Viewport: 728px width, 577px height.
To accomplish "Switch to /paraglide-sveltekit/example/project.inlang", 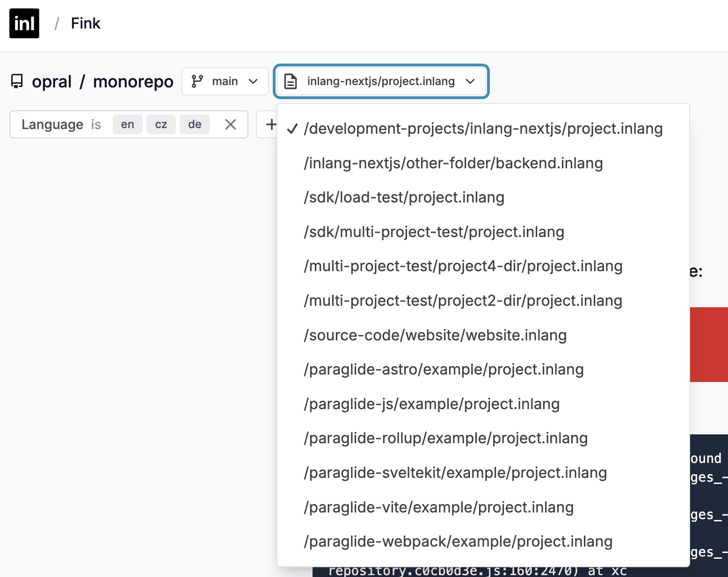I will pos(483,473).
